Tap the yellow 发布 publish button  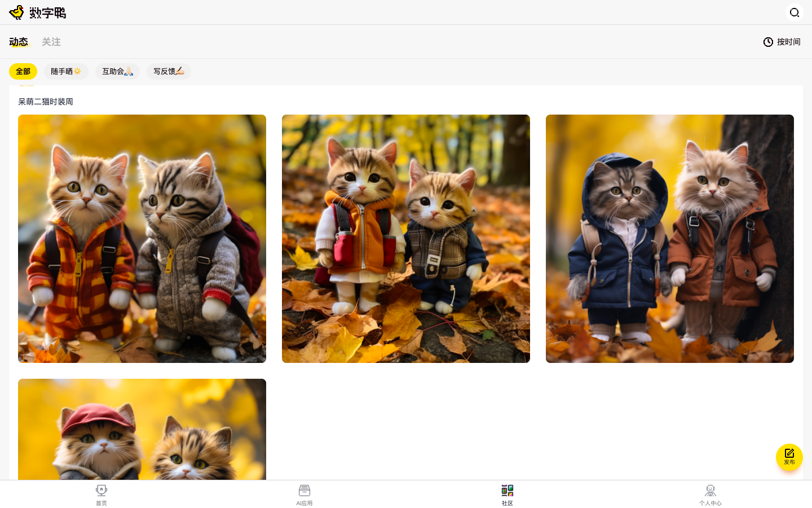789,457
